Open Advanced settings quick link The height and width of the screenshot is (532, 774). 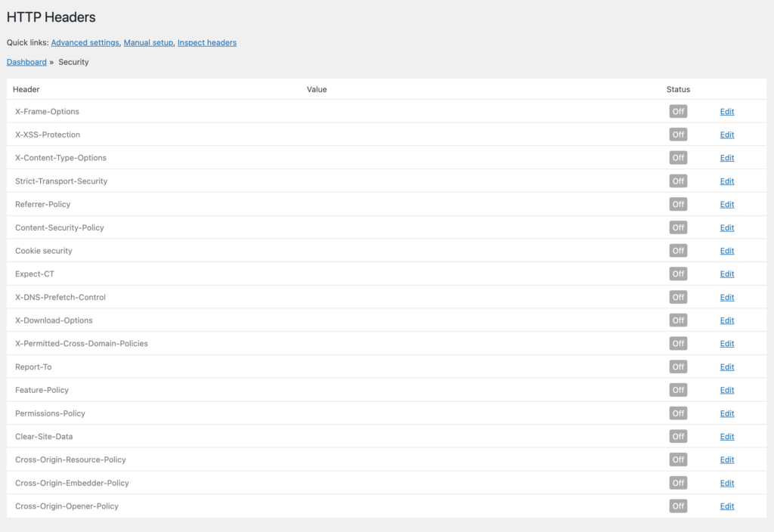85,42
